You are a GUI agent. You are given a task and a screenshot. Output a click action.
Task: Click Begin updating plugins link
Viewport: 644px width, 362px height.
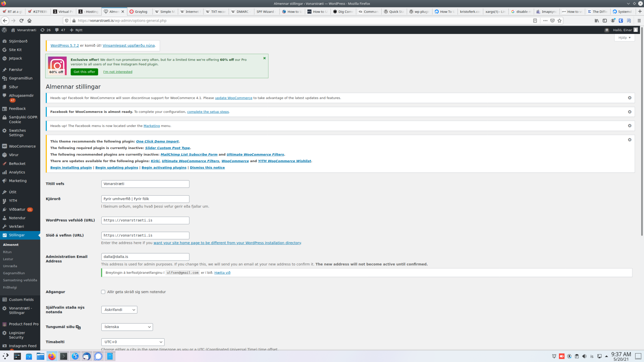coord(117,168)
